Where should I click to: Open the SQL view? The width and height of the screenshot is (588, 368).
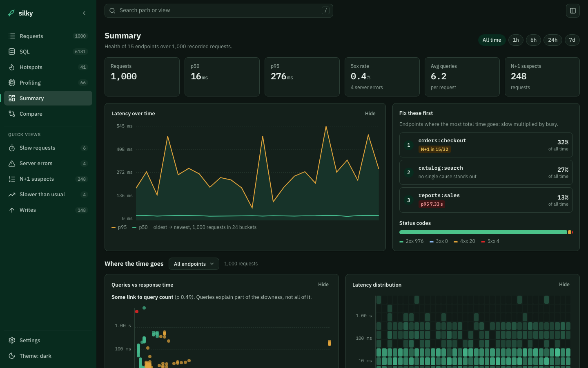(x=48, y=52)
